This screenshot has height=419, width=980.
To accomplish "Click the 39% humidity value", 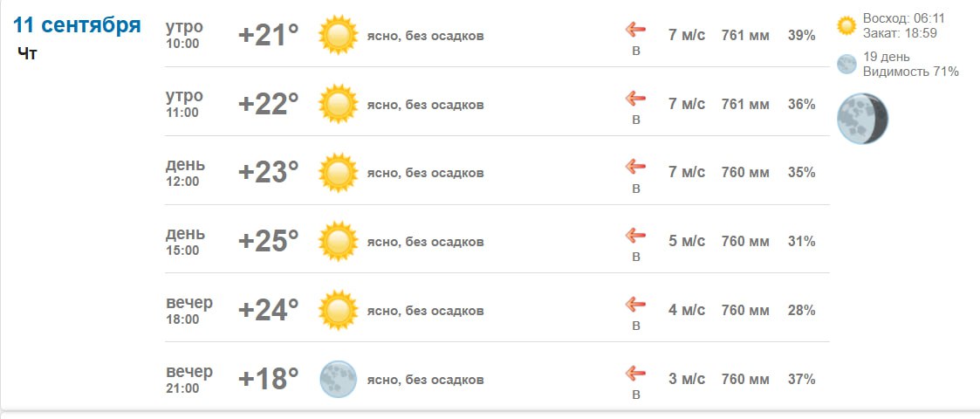I will point(801,35).
